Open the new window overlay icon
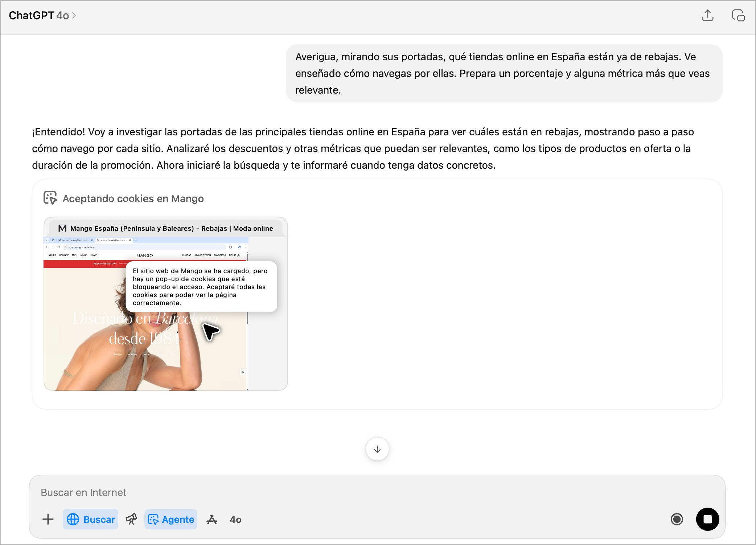The height and width of the screenshot is (545, 756). click(x=738, y=16)
